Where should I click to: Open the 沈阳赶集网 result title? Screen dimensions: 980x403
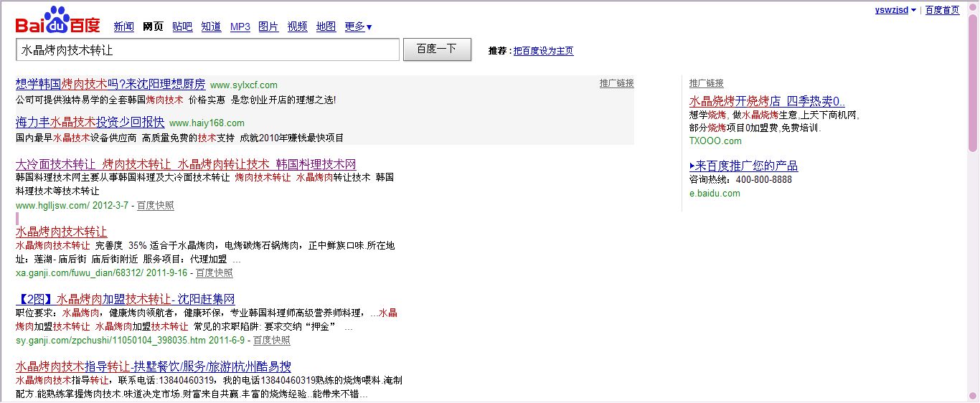click(x=126, y=299)
